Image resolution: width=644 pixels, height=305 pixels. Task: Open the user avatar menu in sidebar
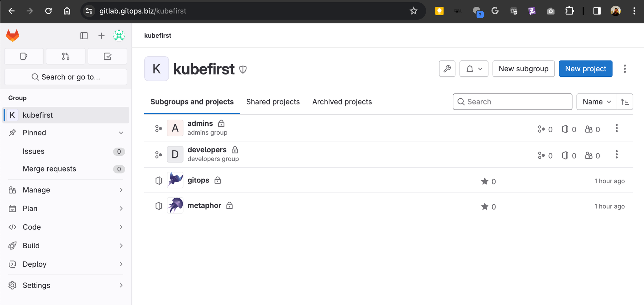[119, 35]
